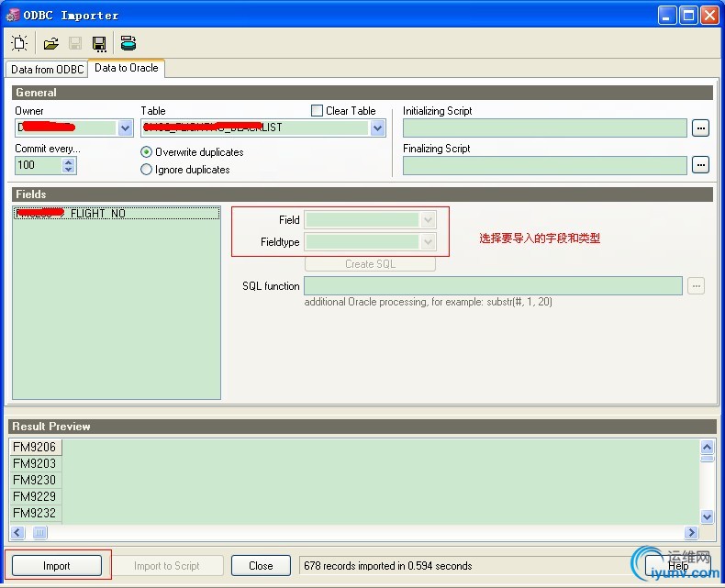
Task: Click Result Preview scroll down arrow
Action: [x=707, y=516]
